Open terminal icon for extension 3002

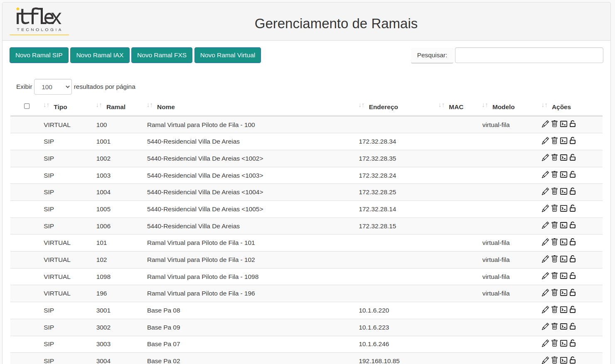563,327
